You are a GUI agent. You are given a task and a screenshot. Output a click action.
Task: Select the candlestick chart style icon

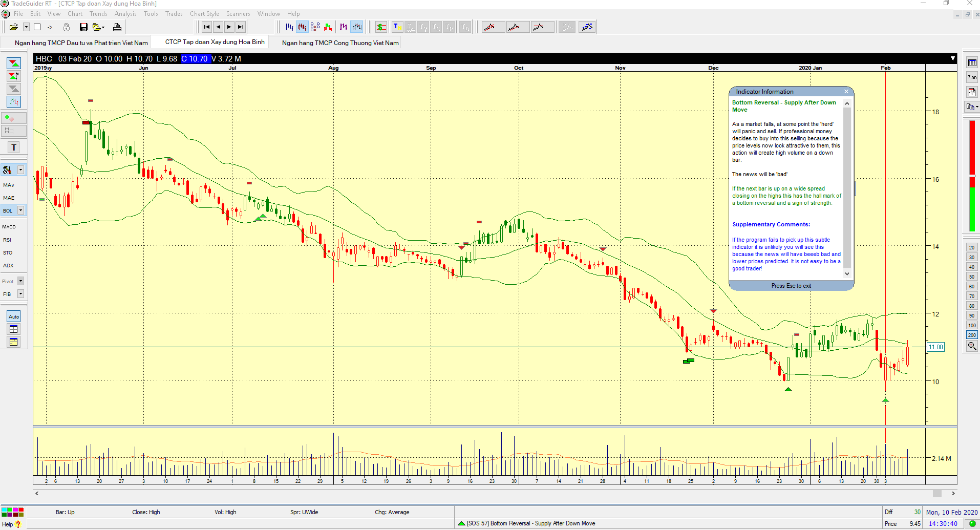tap(303, 27)
